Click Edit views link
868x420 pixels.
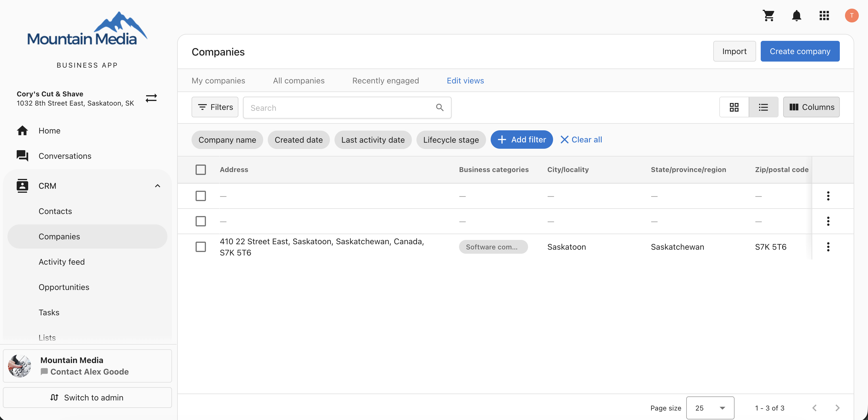tap(465, 81)
